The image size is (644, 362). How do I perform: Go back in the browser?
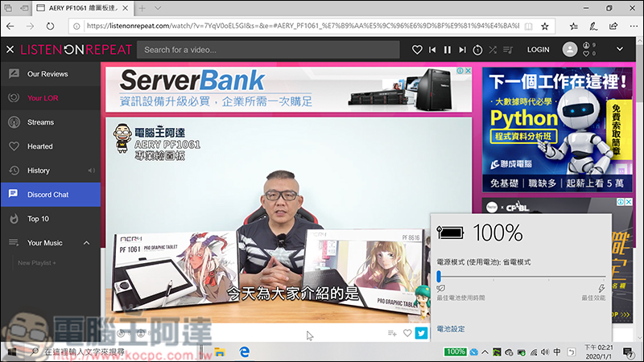[x=10, y=27]
